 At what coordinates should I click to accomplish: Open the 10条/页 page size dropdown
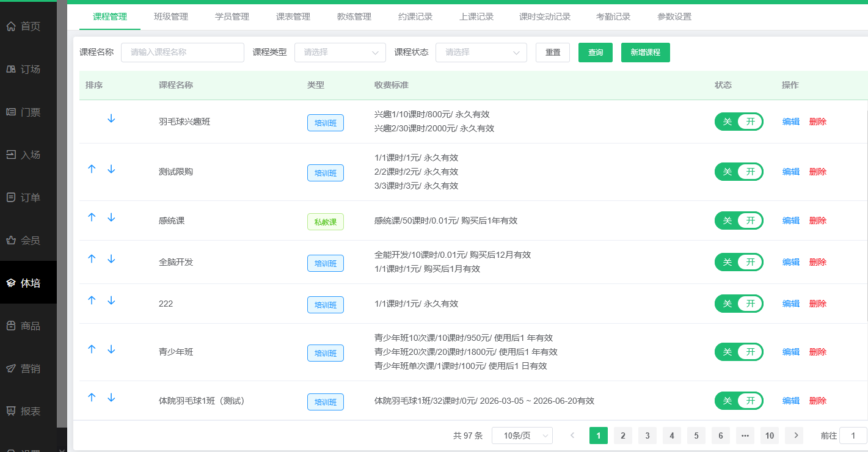coord(522,435)
